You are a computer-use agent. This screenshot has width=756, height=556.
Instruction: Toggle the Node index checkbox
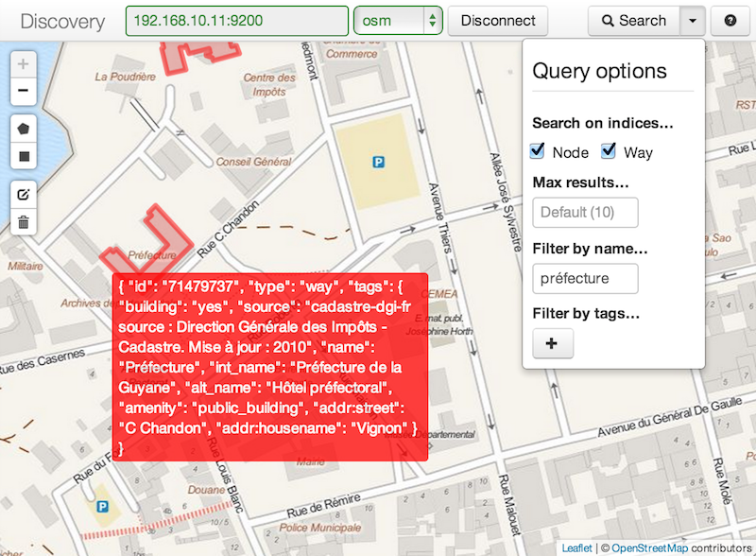coord(537,151)
